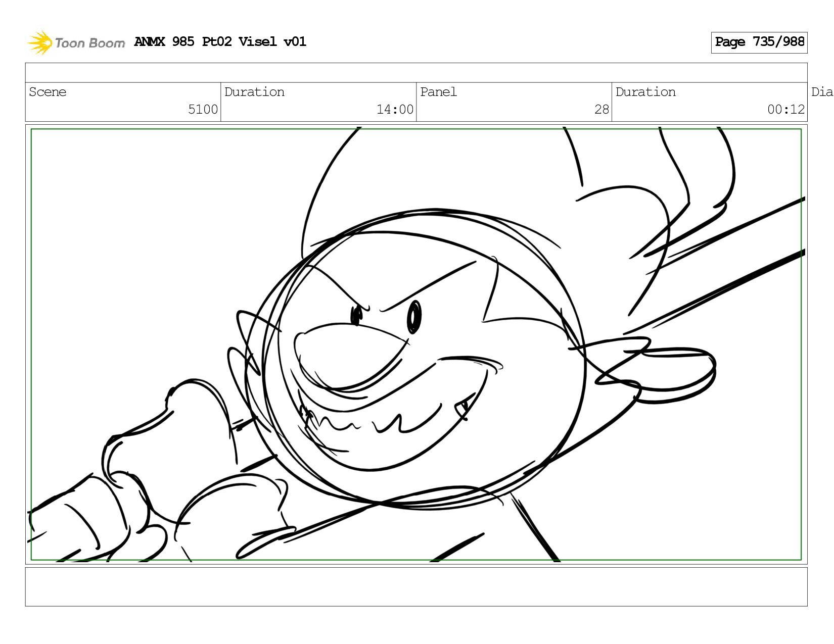Click the Toon Boom logo
834x644 pixels.
click(x=76, y=42)
